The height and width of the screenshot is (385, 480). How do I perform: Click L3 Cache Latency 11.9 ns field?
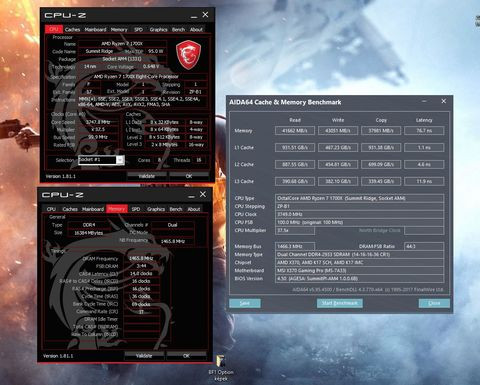pyautogui.click(x=424, y=181)
